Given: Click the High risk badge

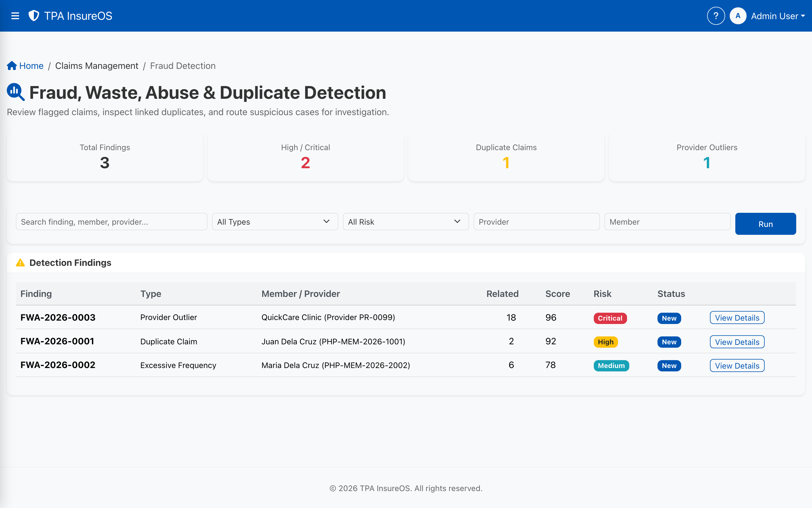Looking at the screenshot, I should coord(605,342).
